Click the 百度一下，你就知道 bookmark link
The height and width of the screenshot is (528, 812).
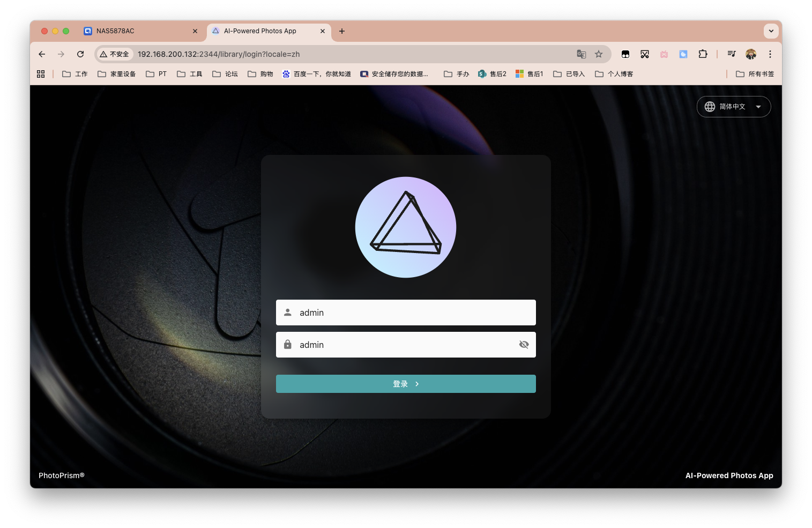tap(317, 74)
